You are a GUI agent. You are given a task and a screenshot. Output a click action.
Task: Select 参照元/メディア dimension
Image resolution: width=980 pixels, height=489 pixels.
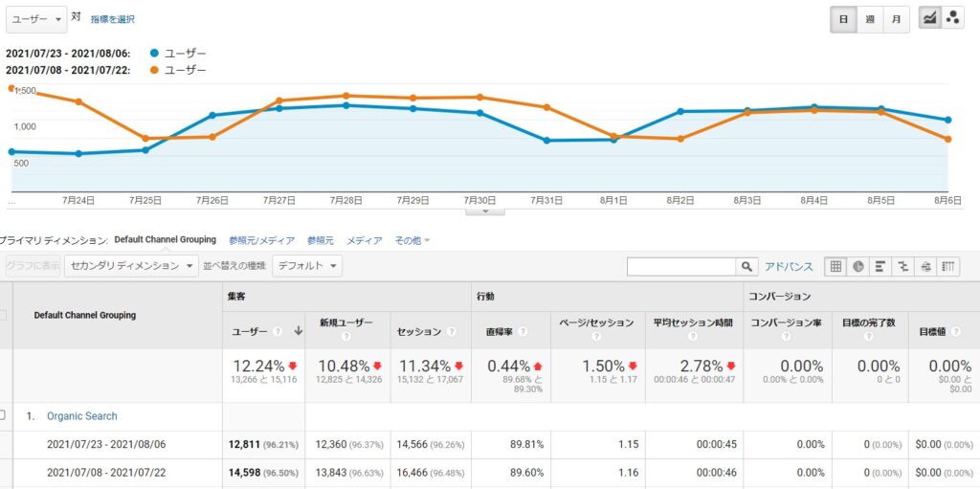point(262,240)
